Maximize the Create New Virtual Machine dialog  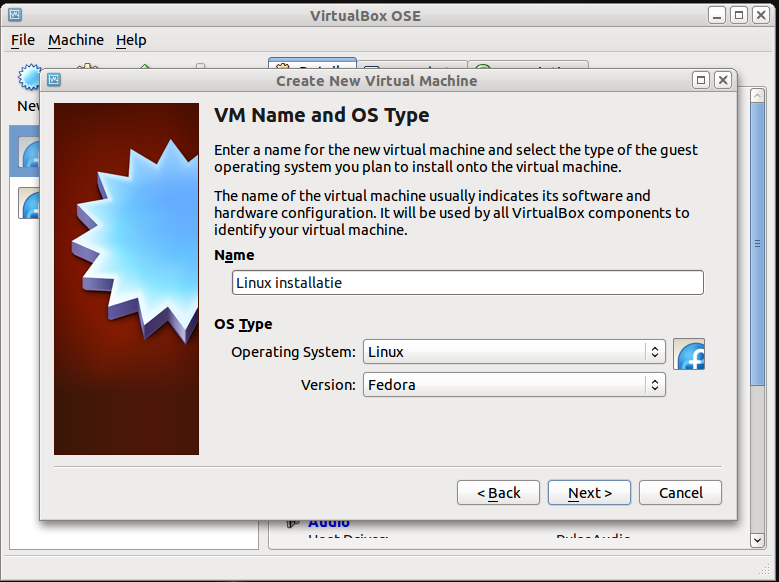701,80
